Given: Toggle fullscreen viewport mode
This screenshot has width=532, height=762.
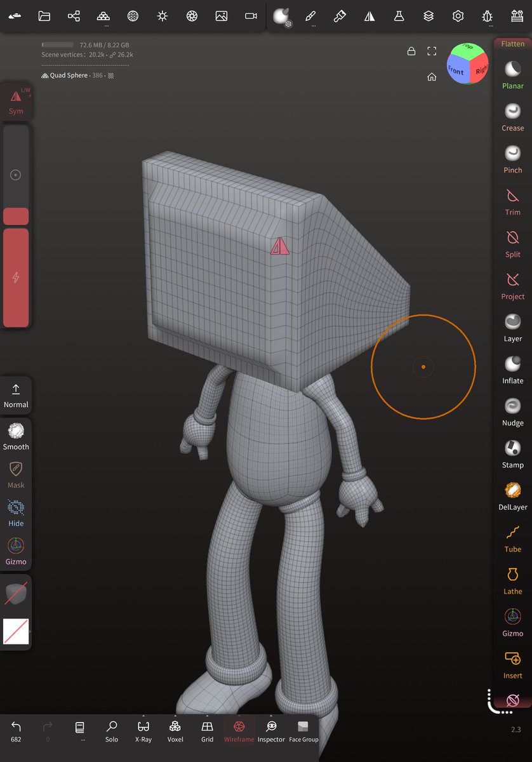Looking at the screenshot, I should pyautogui.click(x=432, y=51).
